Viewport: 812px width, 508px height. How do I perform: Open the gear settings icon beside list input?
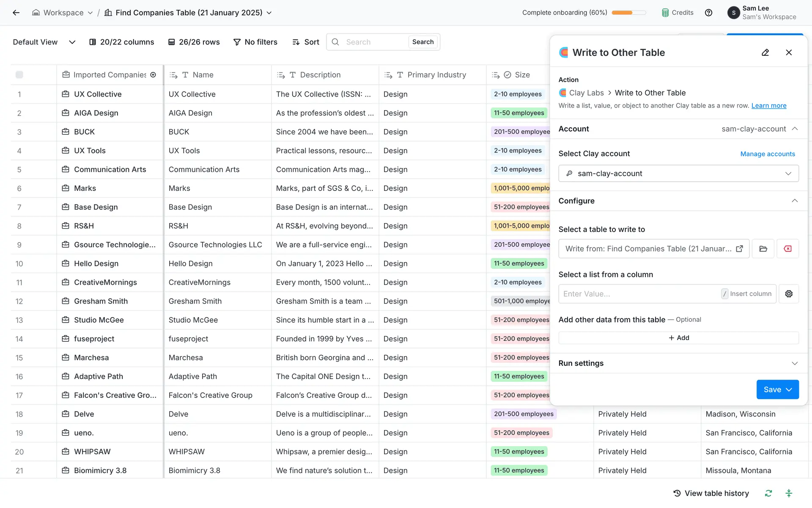click(x=789, y=294)
